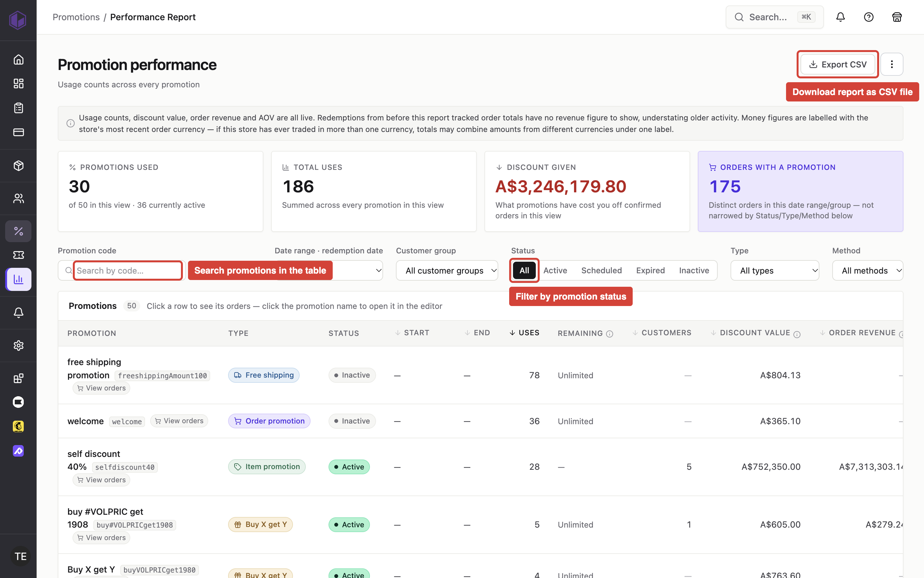Open the storefront icon in top bar
This screenshot has height=578, width=924.
pos(897,17)
